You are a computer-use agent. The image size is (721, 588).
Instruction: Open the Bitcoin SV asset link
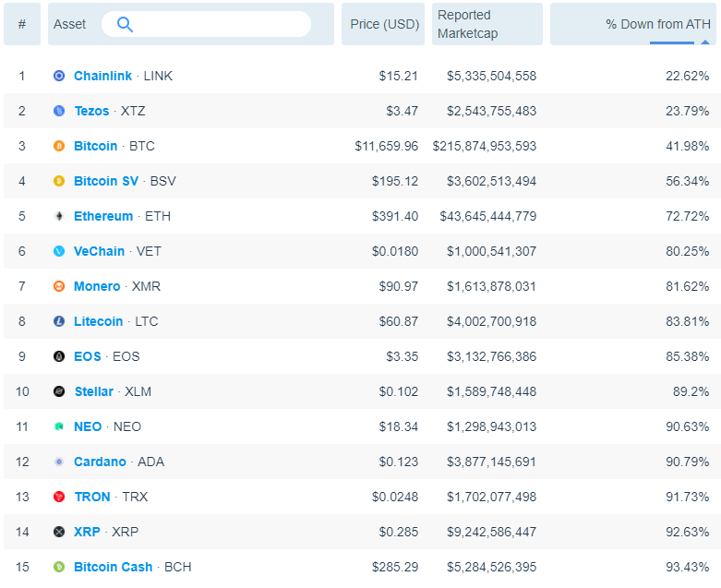(106, 181)
